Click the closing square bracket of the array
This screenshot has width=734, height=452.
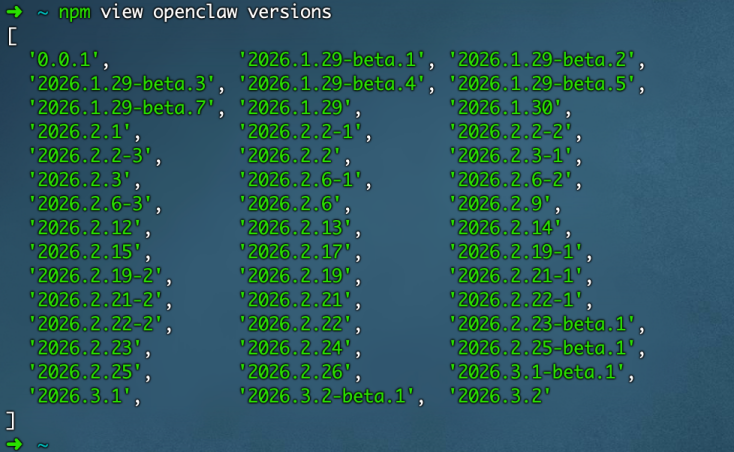[10, 420]
